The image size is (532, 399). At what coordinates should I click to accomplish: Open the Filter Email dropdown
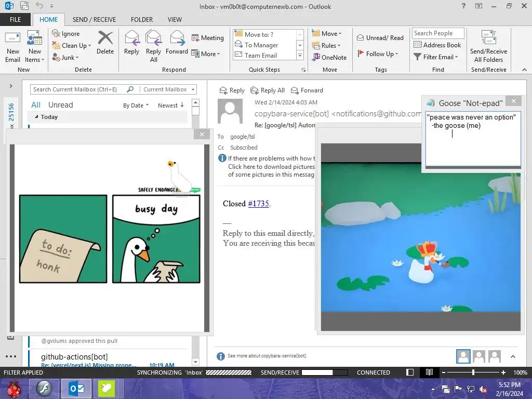pos(436,57)
